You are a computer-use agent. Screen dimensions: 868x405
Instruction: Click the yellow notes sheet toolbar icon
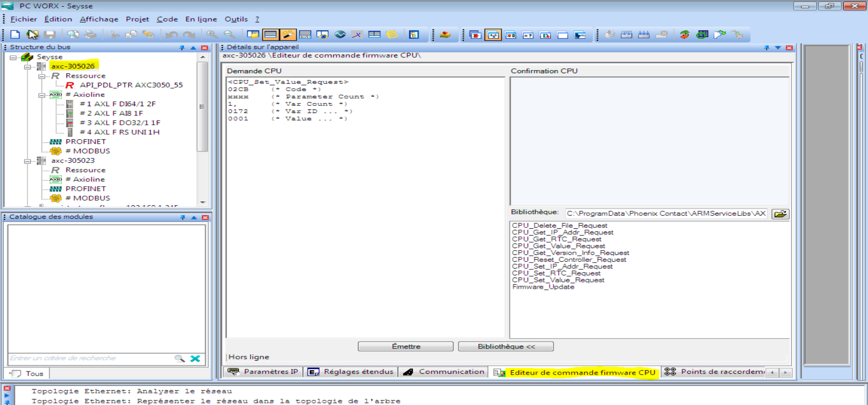(392, 35)
